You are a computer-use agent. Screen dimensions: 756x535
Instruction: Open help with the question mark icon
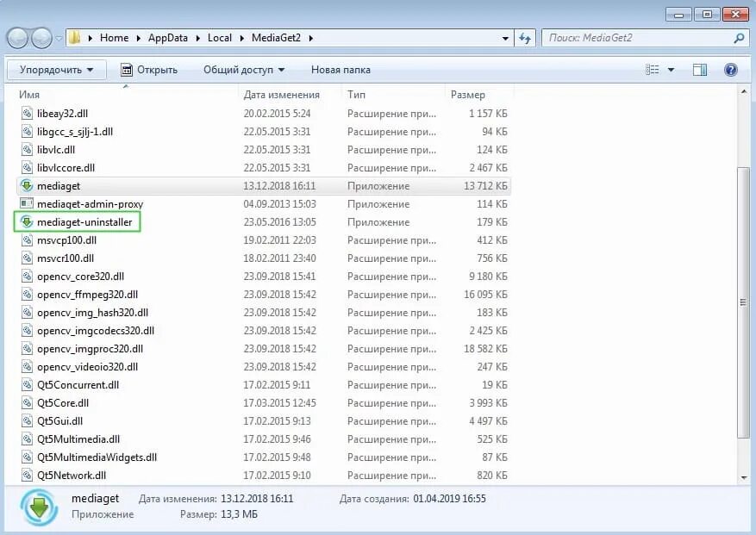pos(731,70)
